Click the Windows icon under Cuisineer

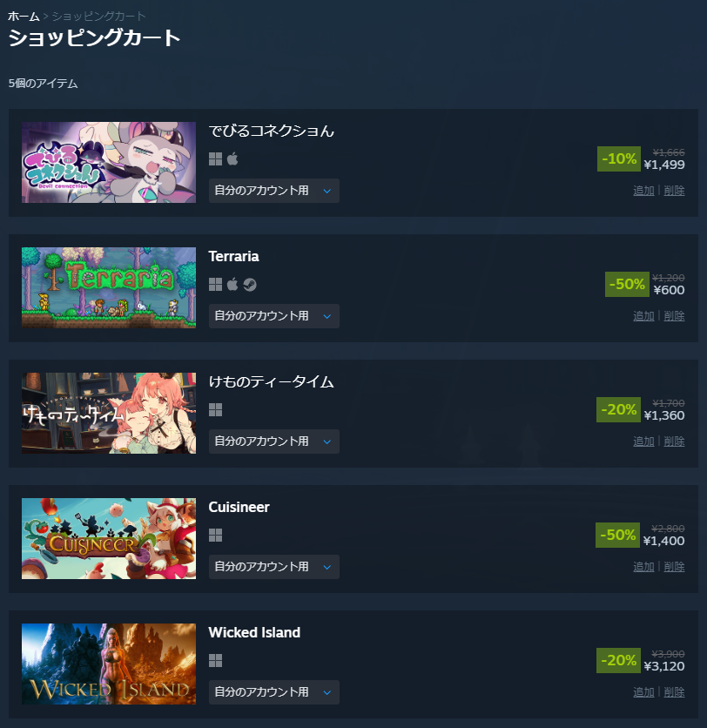(215, 536)
